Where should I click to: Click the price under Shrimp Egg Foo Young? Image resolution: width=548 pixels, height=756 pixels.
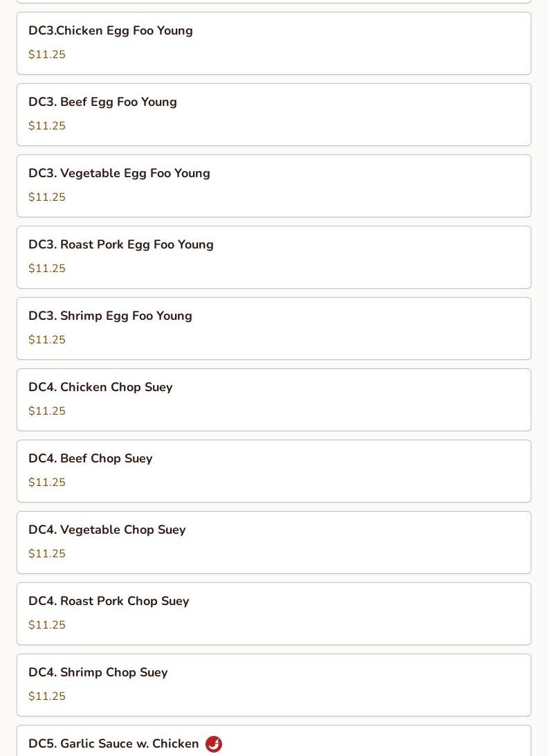click(47, 339)
